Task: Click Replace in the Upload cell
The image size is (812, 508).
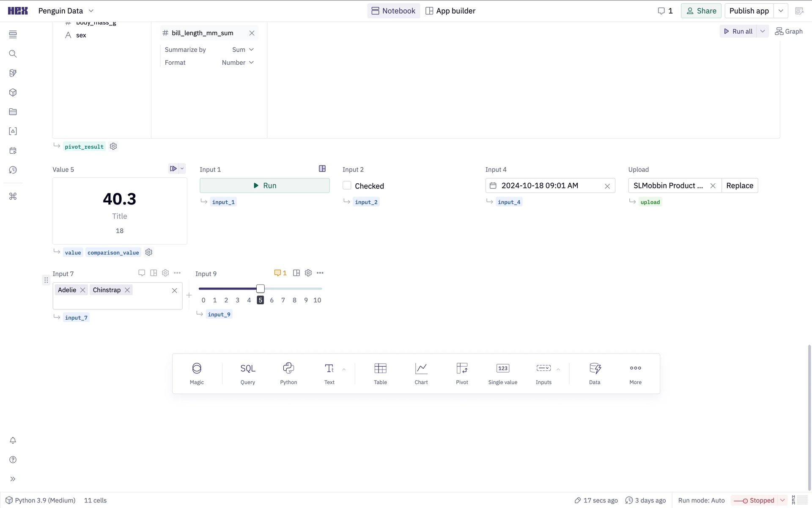Action: click(x=740, y=185)
